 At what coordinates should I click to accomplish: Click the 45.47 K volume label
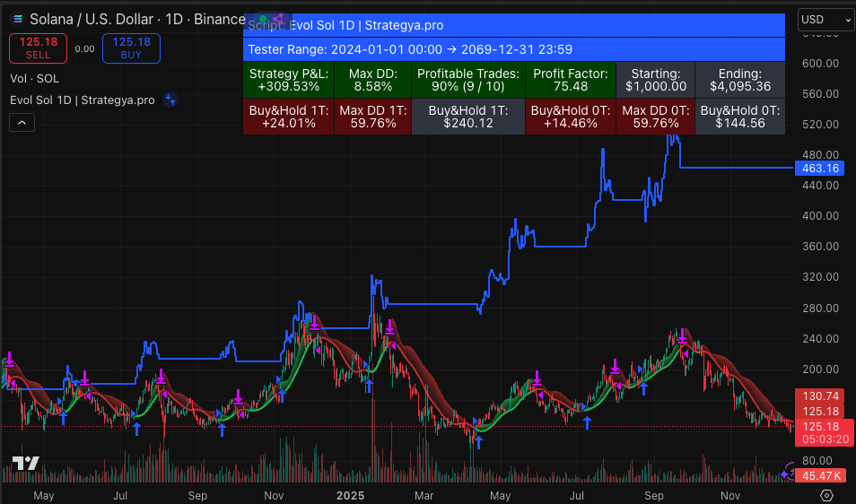coord(824,475)
